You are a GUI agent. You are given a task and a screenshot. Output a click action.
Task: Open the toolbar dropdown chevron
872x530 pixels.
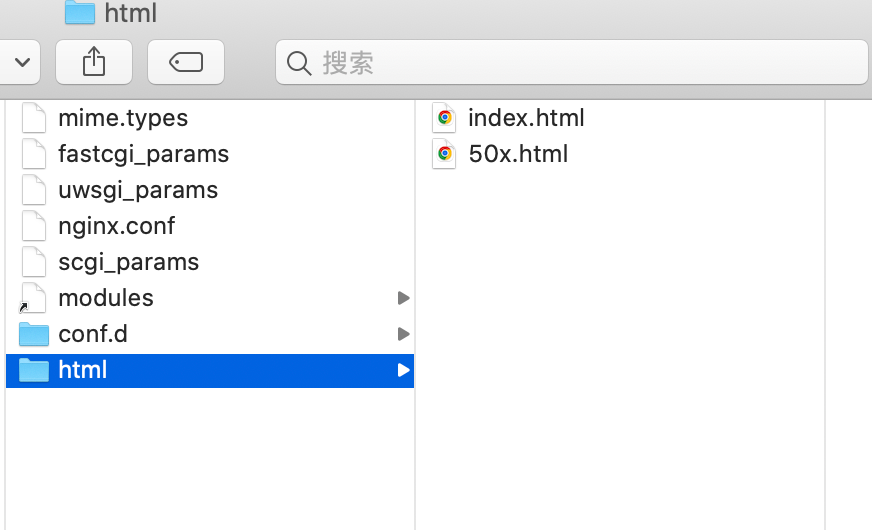click(x=22, y=62)
